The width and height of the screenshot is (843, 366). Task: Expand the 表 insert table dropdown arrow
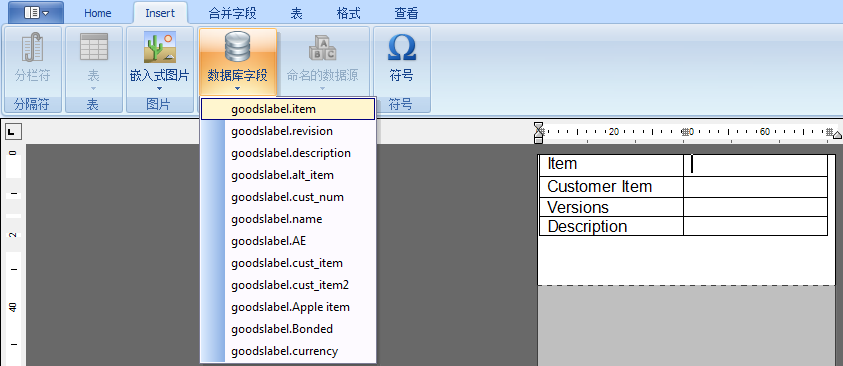(94, 89)
